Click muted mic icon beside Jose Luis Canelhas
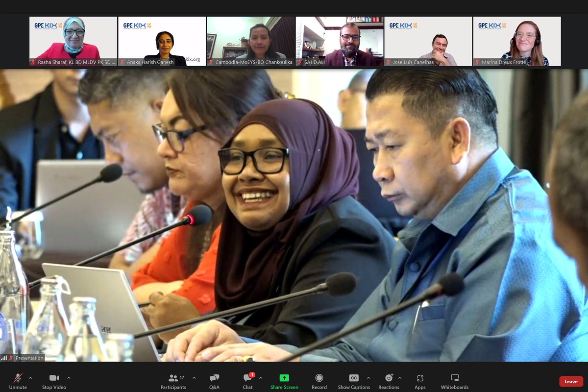Viewport: 588px width, 392px height. point(389,62)
